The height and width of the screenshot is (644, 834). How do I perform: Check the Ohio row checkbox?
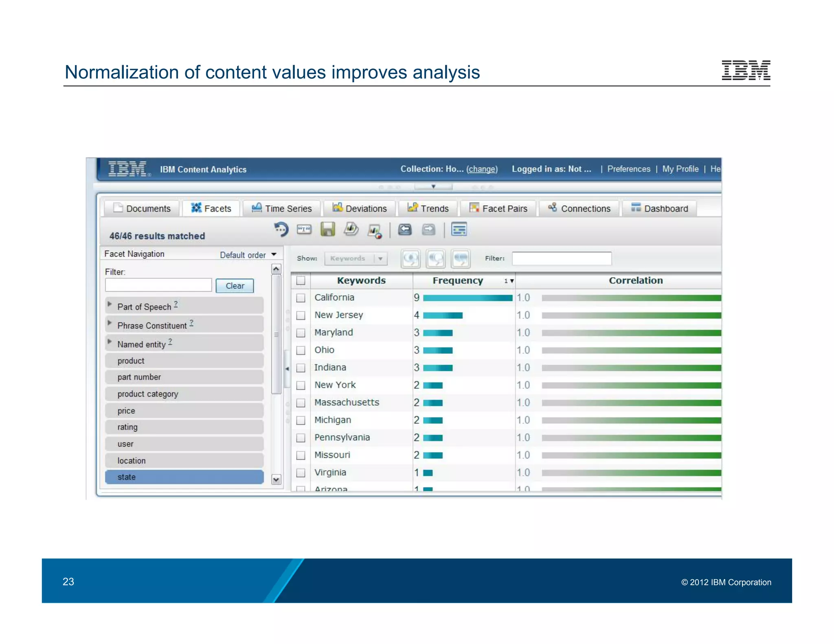[x=301, y=350]
